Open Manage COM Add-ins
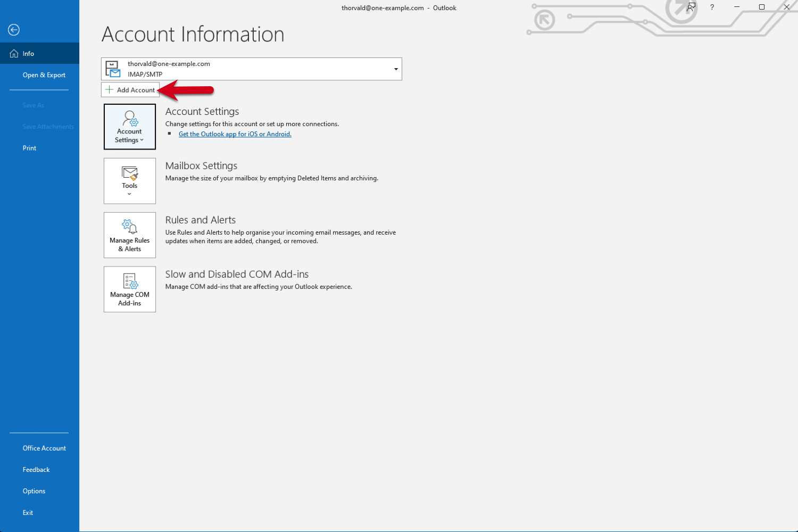This screenshot has width=798, height=532. coord(129,289)
